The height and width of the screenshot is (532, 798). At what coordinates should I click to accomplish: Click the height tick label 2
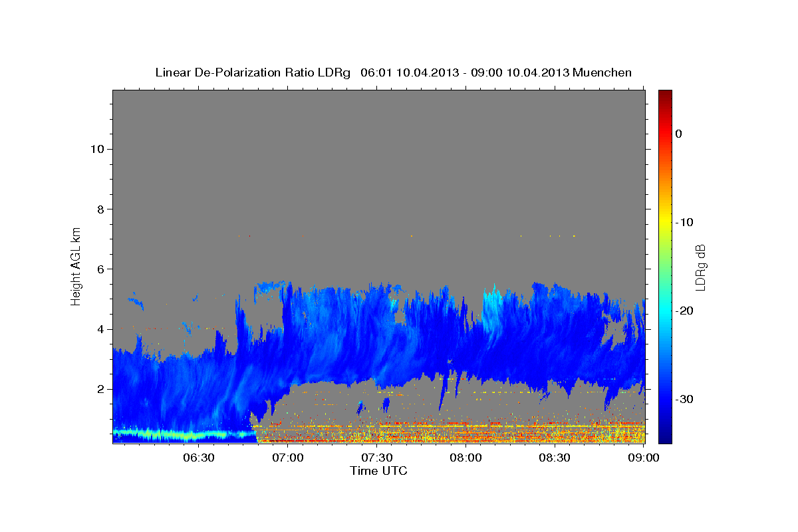pyautogui.click(x=100, y=389)
